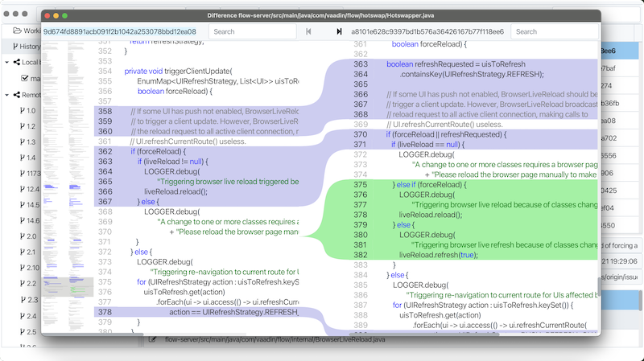Jump to the next difference arrow

click(x=339, y=31)
